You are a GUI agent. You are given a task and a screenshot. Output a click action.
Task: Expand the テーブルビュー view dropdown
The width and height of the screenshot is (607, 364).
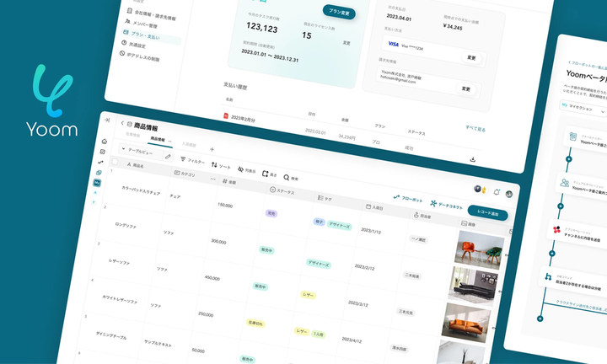click(x=140, y=151)
